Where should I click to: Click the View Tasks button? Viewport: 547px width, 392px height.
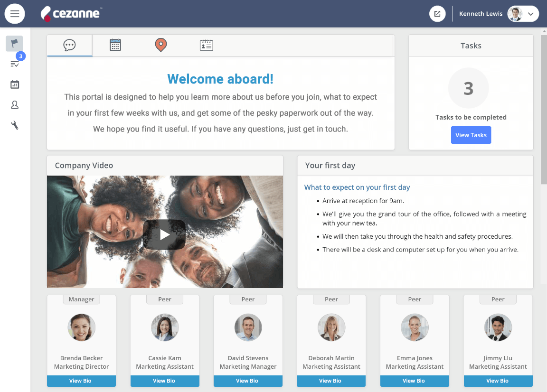click(x=471, y=135)
